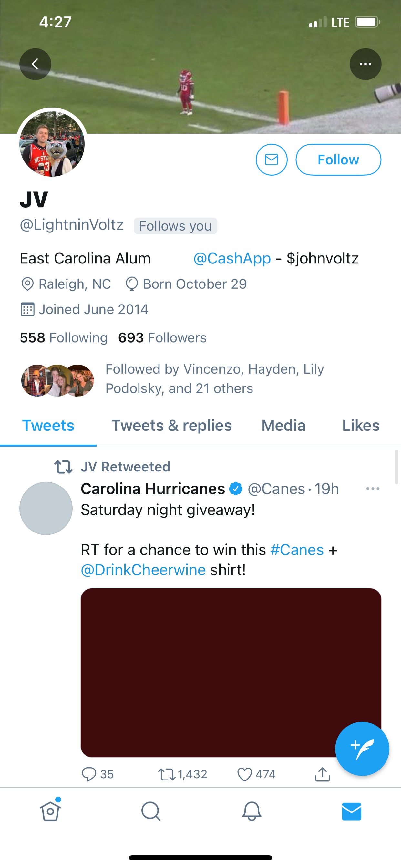
Task: Expand the Carolina Hurricanes tweet options
Action: pos(373,489)
